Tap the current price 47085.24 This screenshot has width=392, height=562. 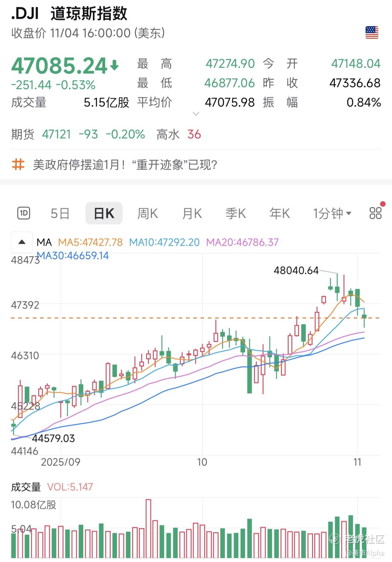pos(59,66)
